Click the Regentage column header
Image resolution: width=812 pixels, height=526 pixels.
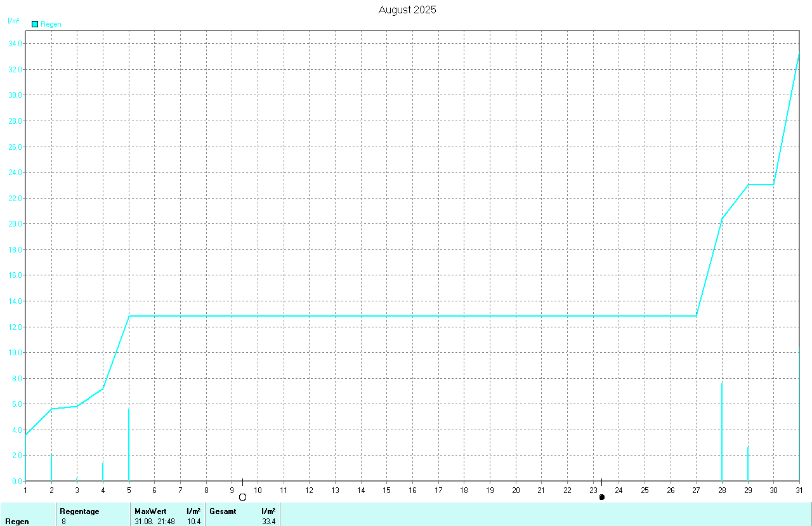(79, 511)
